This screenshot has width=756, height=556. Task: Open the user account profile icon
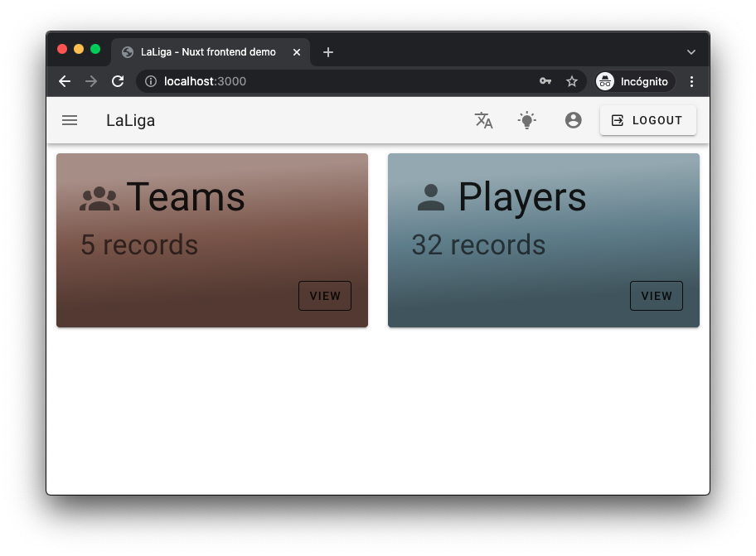tap(573, 120)
